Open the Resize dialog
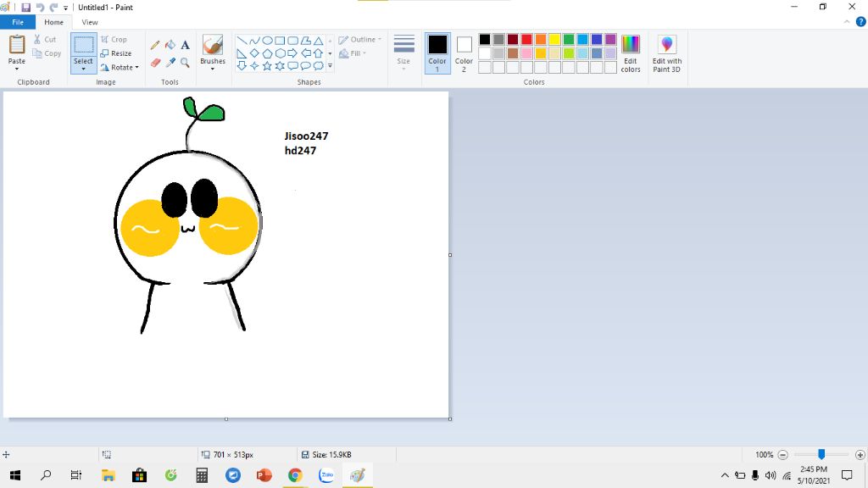Viewport: 868px width, 488px height. pos(116,53)
